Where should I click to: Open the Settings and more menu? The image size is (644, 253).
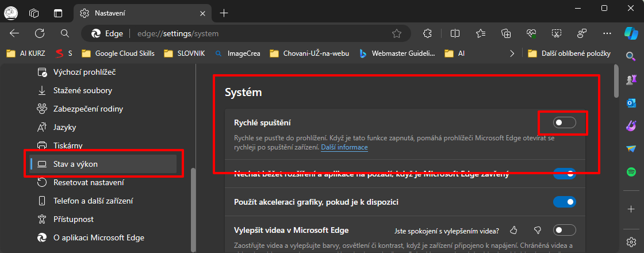[x=607, y=33]
